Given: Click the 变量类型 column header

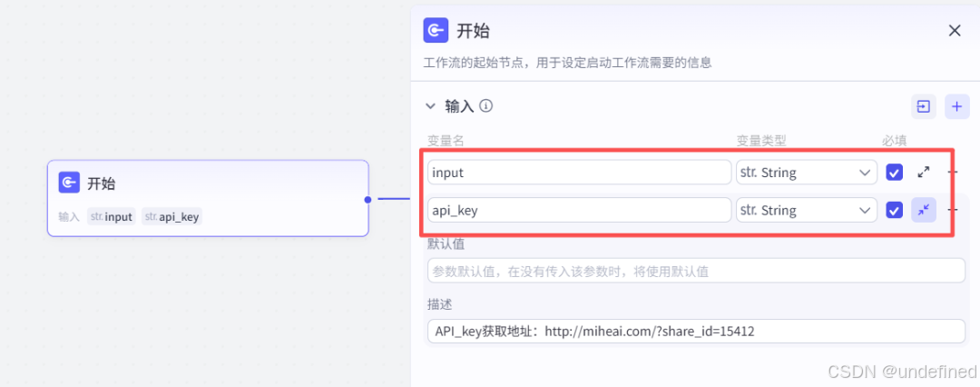Looking at the screenshot, I should [761, 141].
